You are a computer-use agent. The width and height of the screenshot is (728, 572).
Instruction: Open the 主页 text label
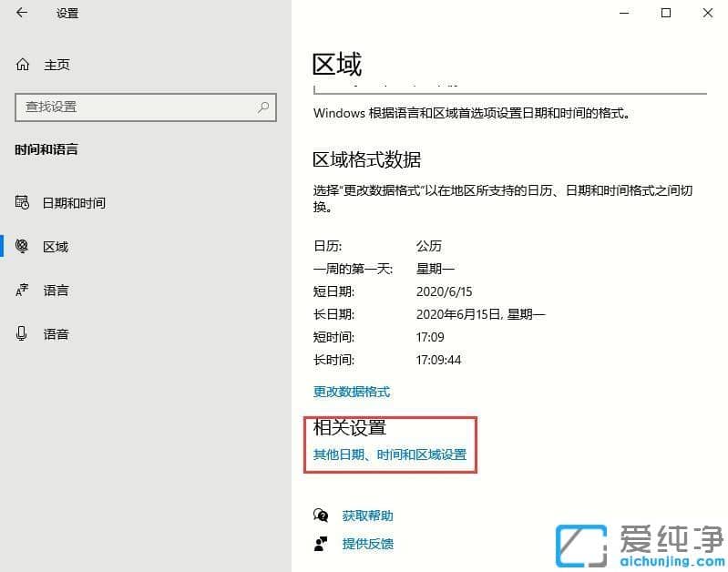click(56, 65)
